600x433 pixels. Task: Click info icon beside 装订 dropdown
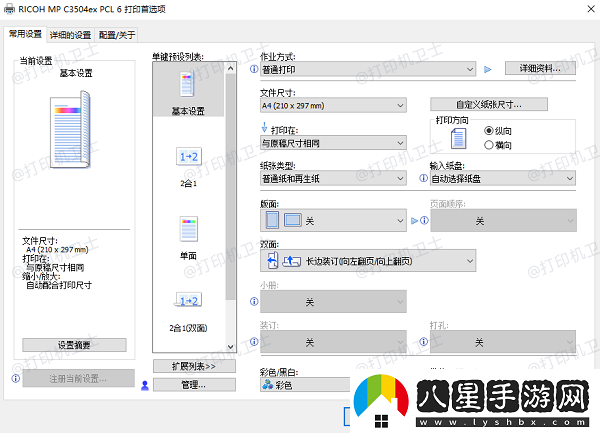click(x=254, y=342)
